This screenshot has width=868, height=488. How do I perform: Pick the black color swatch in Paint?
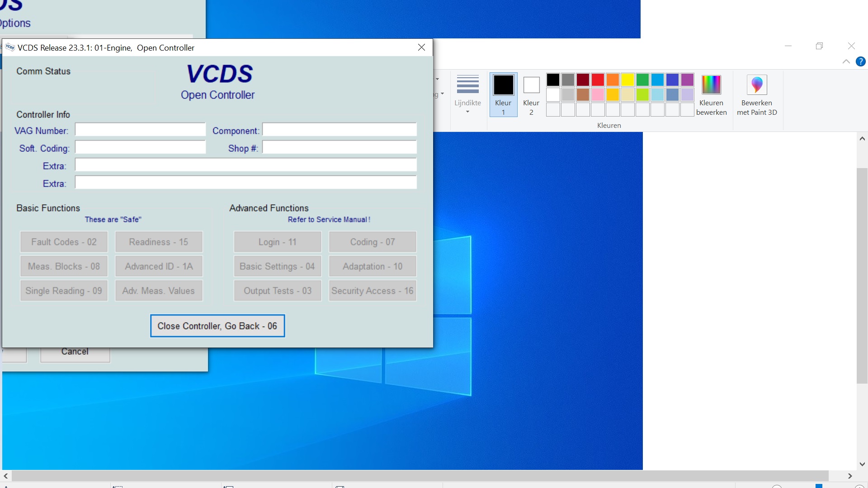coord(553,80)
